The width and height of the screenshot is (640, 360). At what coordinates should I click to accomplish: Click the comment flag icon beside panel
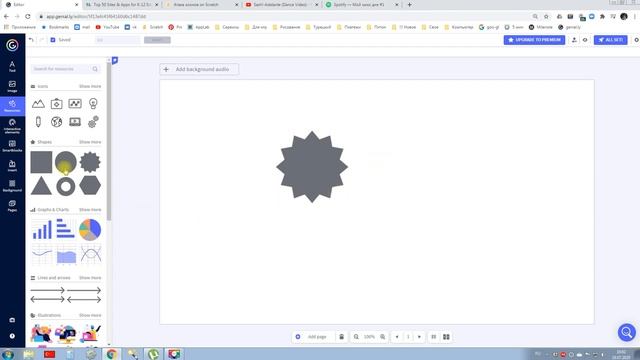[115, 60]
